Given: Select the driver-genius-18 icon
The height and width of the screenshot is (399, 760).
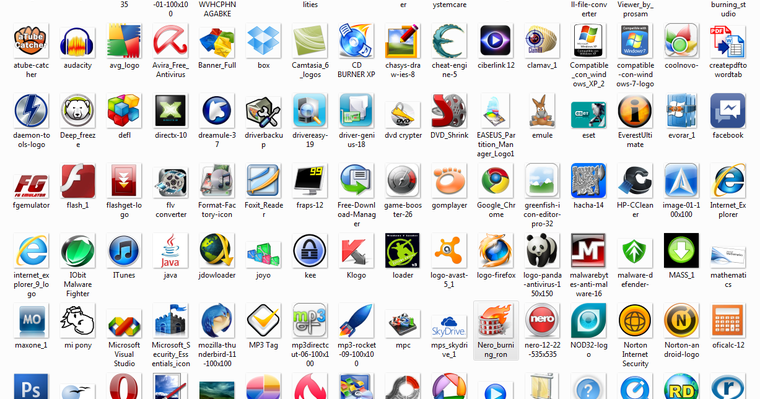Looking at the screenshot, I should coord(356,111).
